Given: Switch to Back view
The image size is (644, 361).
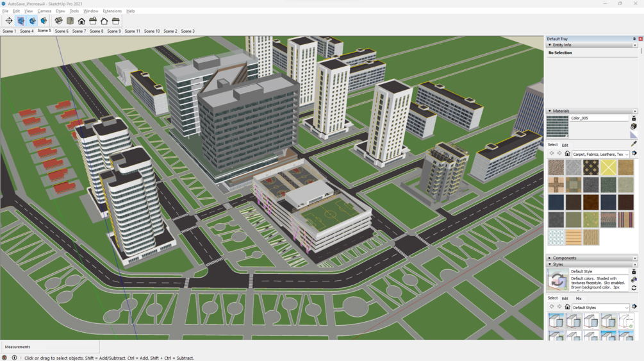Looking at the screenshot, I should pos(104,21).
